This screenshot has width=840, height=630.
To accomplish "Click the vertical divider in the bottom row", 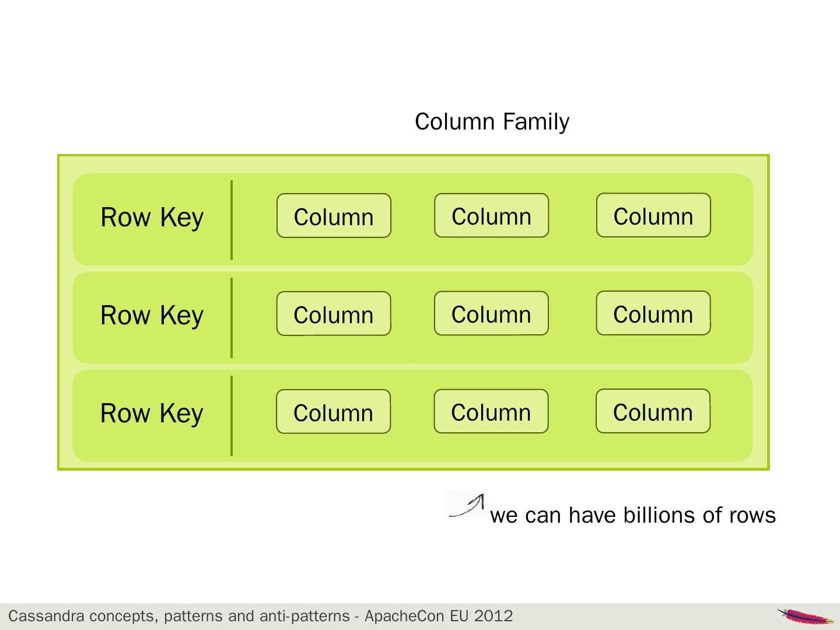I will (232, 416).
